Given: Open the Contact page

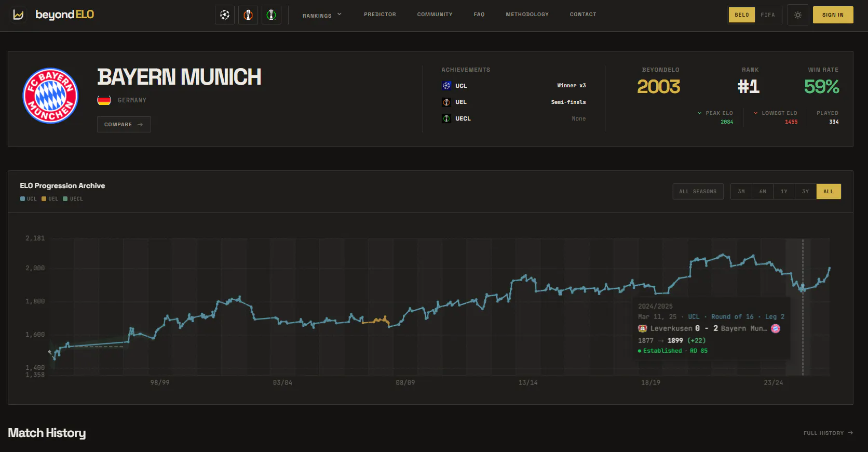Looking at the screenshot, I should coord(583,15).
